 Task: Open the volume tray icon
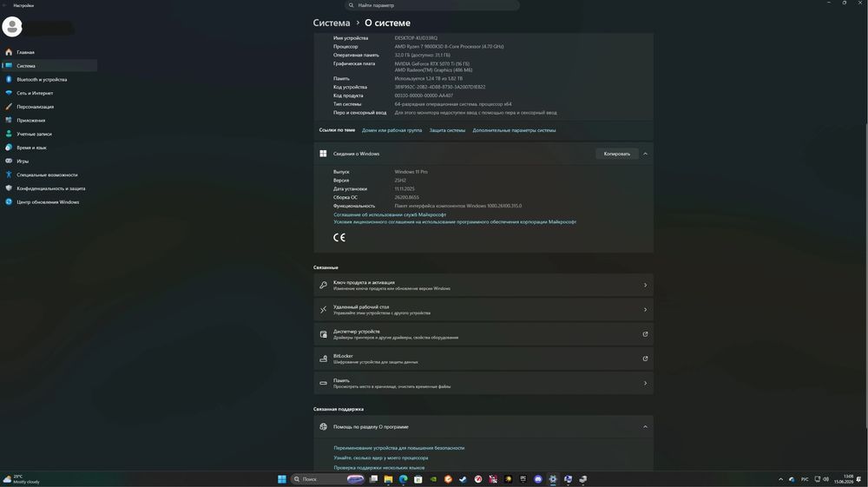click(825, 479)
